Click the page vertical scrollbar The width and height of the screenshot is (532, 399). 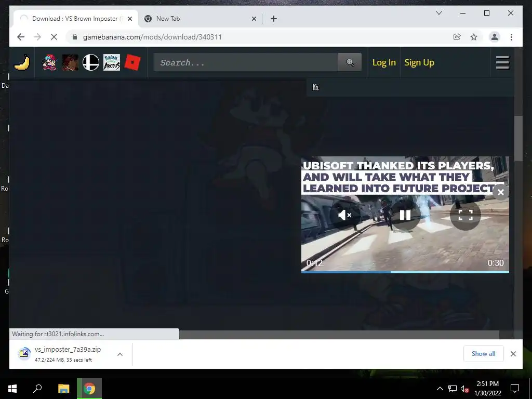pyautogui.click(x=518, y=138)
